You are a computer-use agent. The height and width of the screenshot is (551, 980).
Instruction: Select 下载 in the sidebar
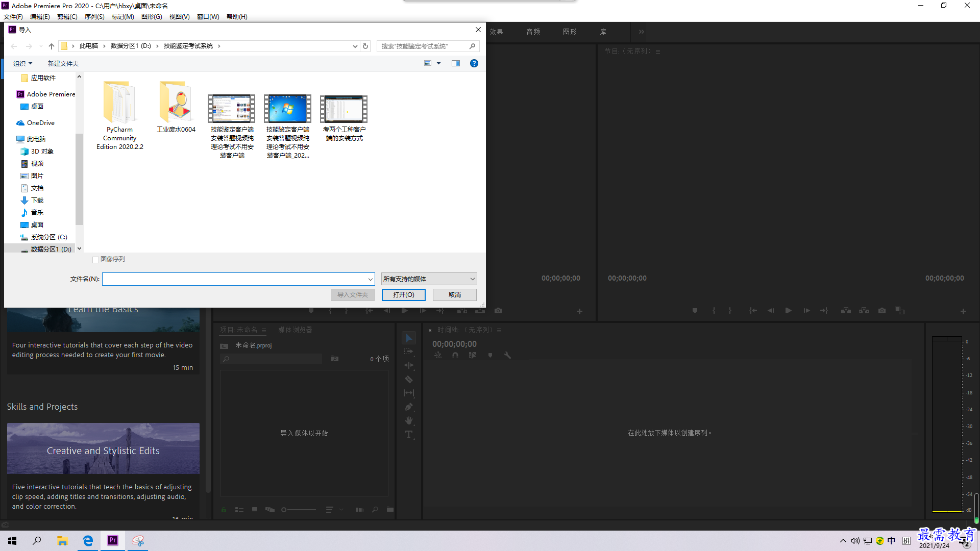tap(32, 201)
